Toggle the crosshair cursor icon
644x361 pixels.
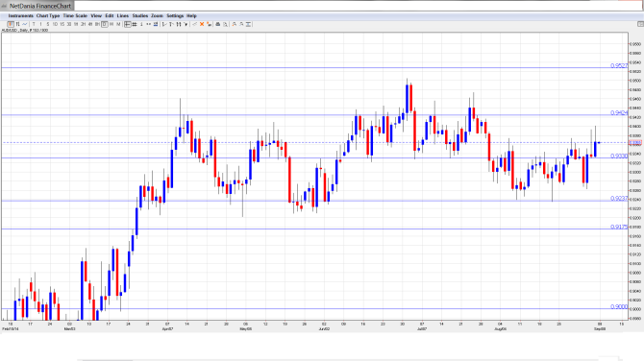pos(128,25)
